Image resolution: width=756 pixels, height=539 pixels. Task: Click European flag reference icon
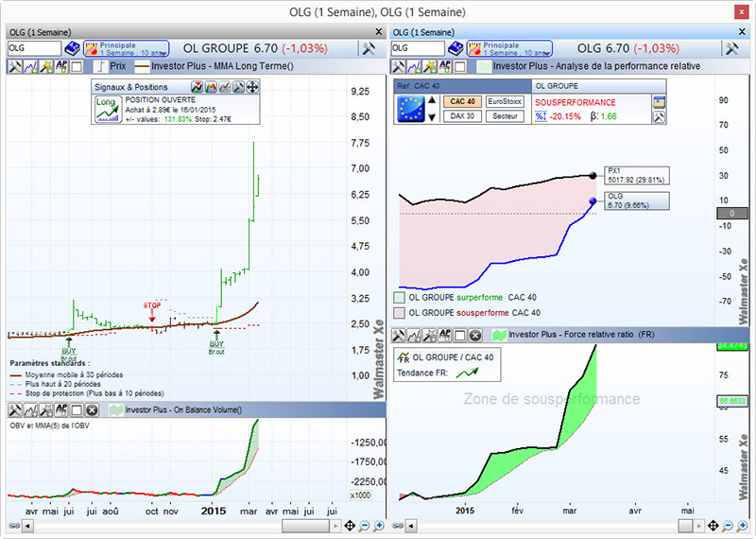(x=411, y=109)
